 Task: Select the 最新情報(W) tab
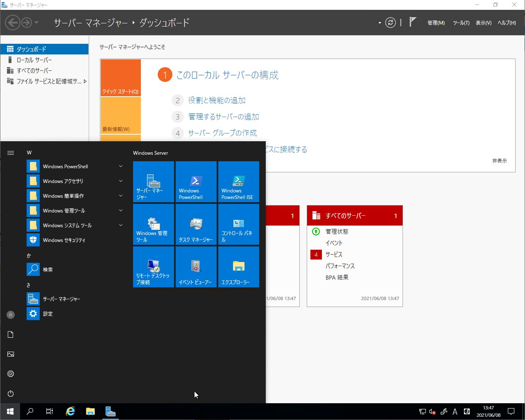coord(121,115)
